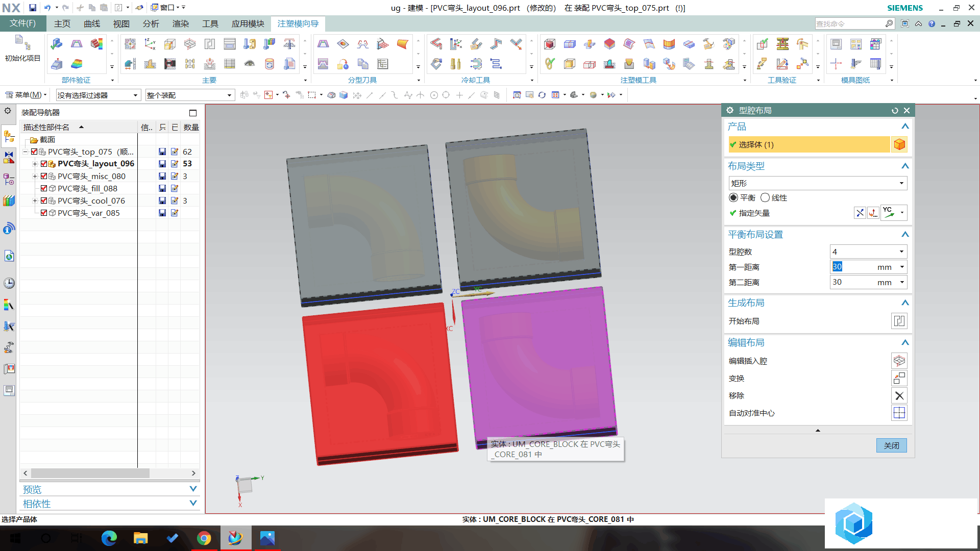Switch to the 分析 ribbon tab
980x551 pixels.
(x=151, y=23)
